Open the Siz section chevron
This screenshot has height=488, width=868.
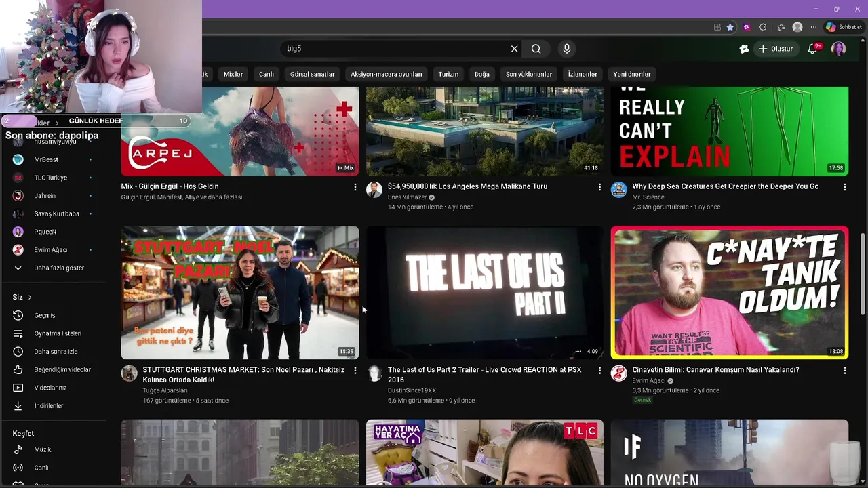30,297
